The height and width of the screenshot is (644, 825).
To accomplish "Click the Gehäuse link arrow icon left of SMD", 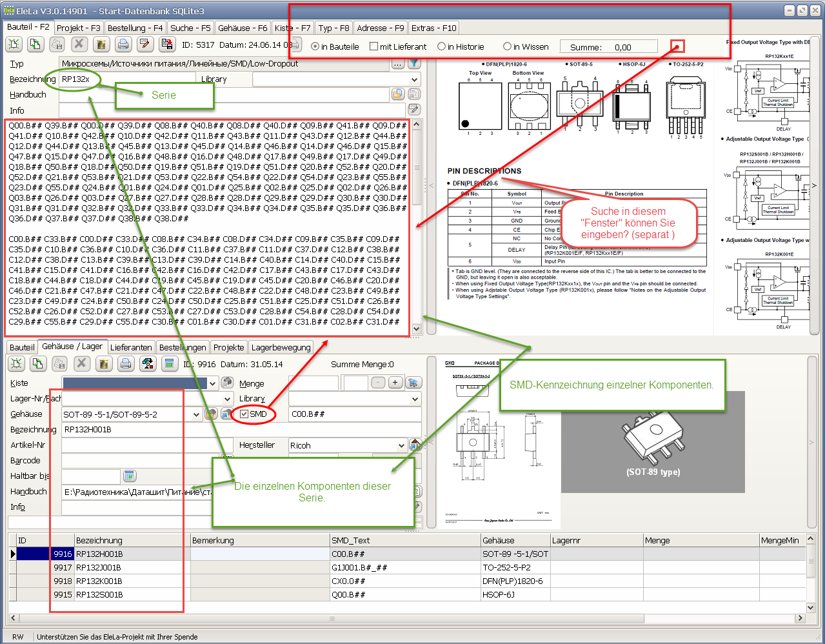I will 226,414.
